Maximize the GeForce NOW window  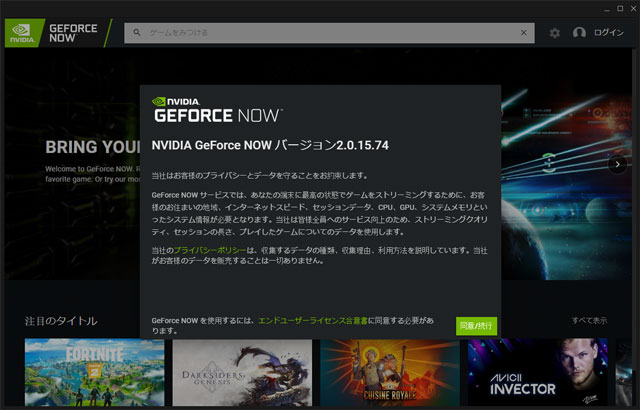(x=620, y=9)
